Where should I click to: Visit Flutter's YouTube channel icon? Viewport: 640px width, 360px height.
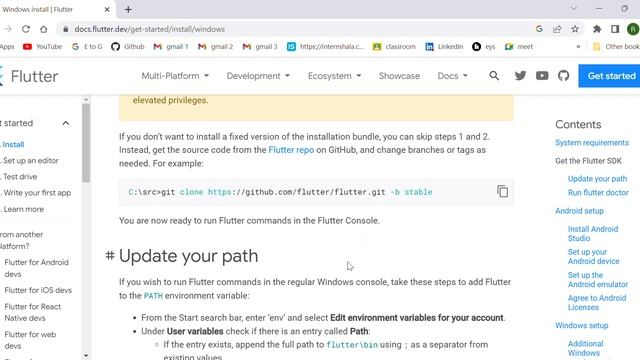(542, 76)
